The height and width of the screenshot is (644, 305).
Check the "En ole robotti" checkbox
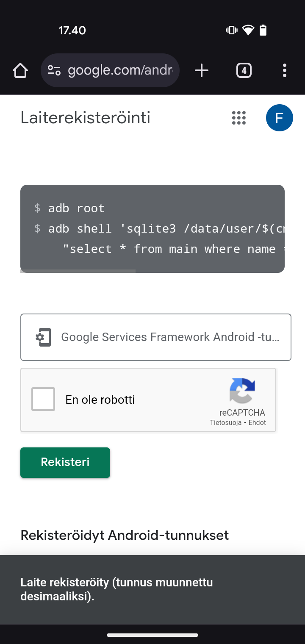click(43, 399)
